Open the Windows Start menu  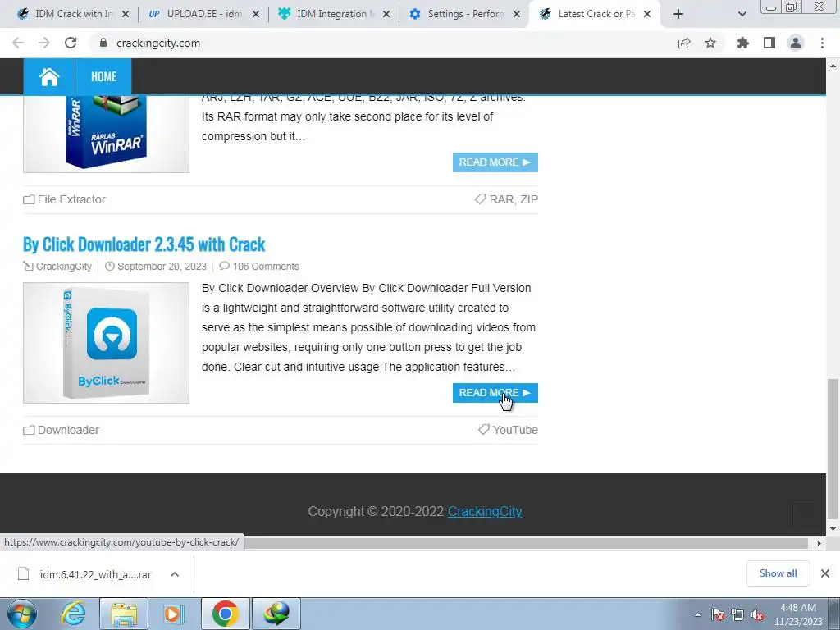(x=21, y=614)
